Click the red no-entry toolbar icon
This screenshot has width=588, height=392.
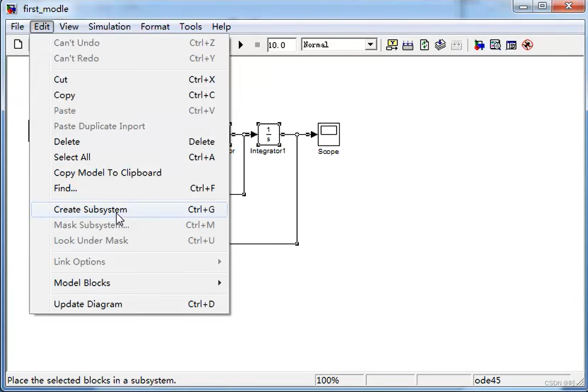click(527, 44)
